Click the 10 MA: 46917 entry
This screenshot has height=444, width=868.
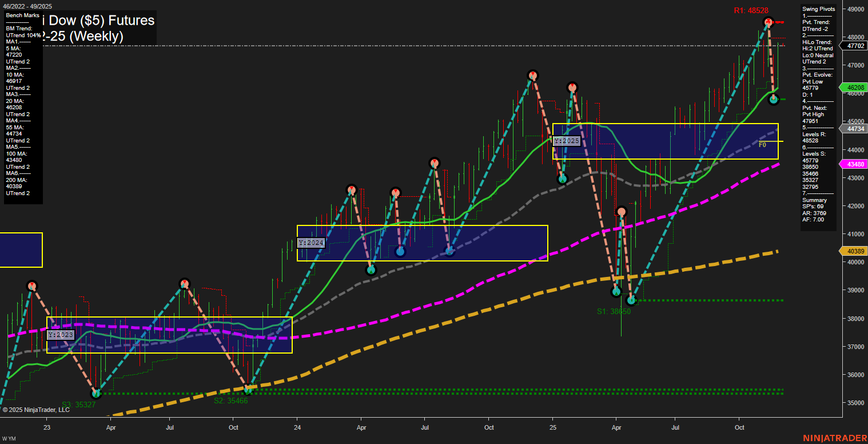point(15,80)
